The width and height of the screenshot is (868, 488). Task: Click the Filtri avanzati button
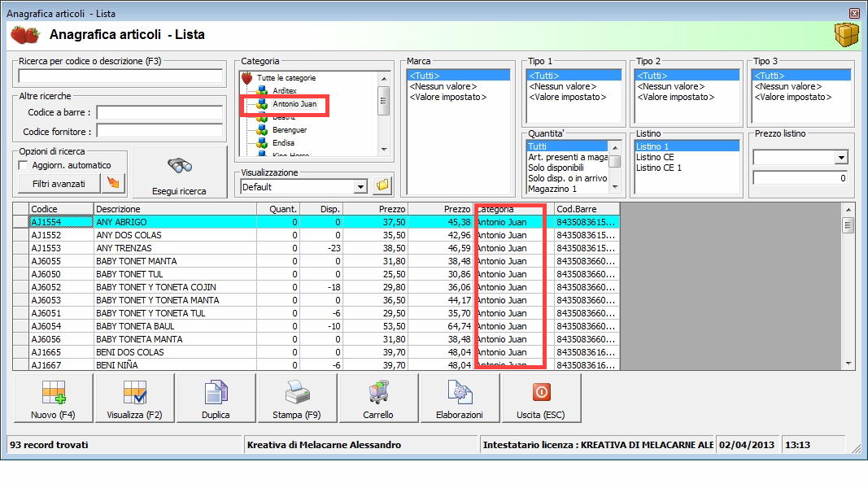coord(59,184)
